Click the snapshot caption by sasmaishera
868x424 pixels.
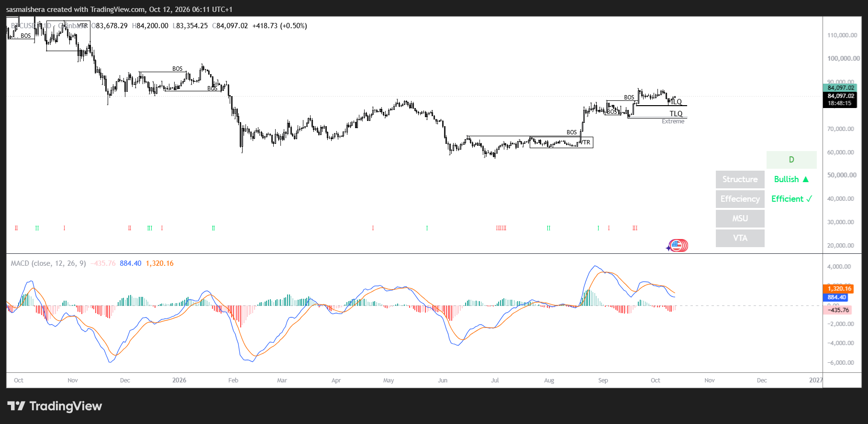119,10
